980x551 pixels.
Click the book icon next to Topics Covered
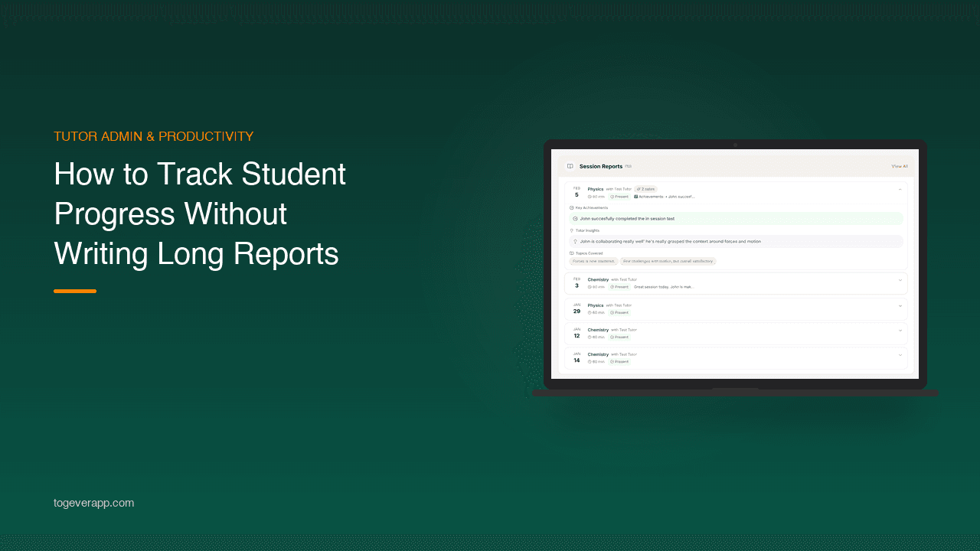(571, 253)
